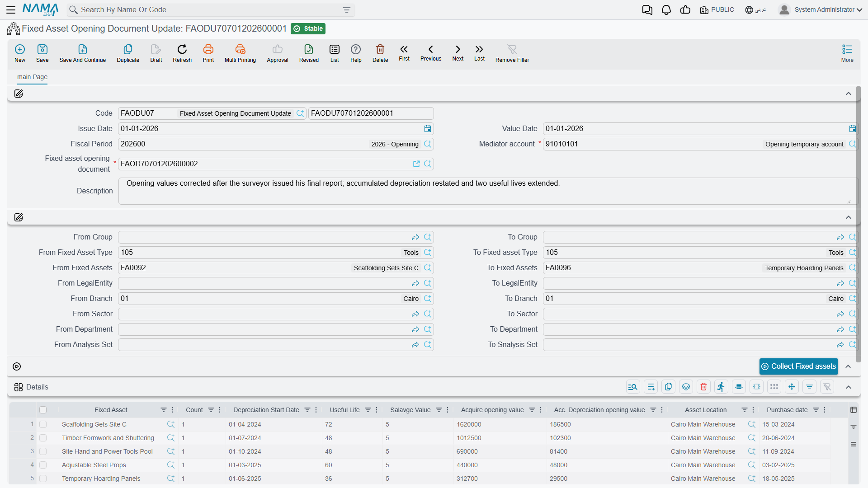
Task: Collapse the From/To filter section
Action: click(849, 217)
